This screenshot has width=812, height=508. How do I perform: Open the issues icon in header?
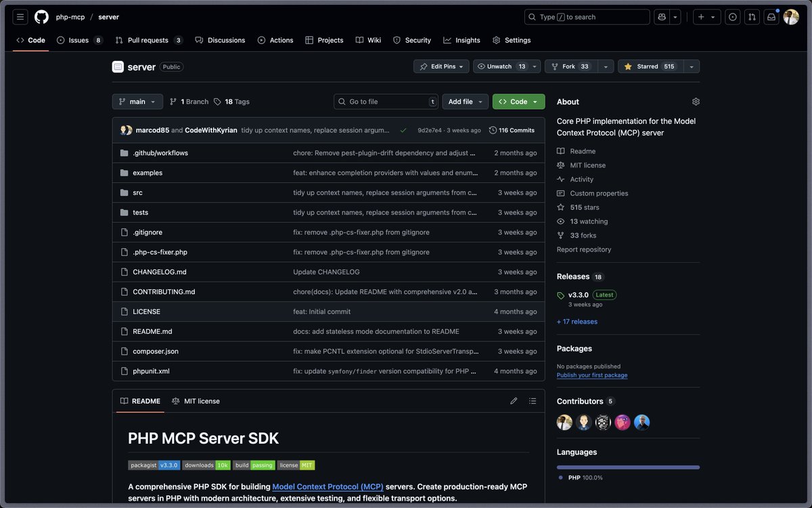[732, 17]
